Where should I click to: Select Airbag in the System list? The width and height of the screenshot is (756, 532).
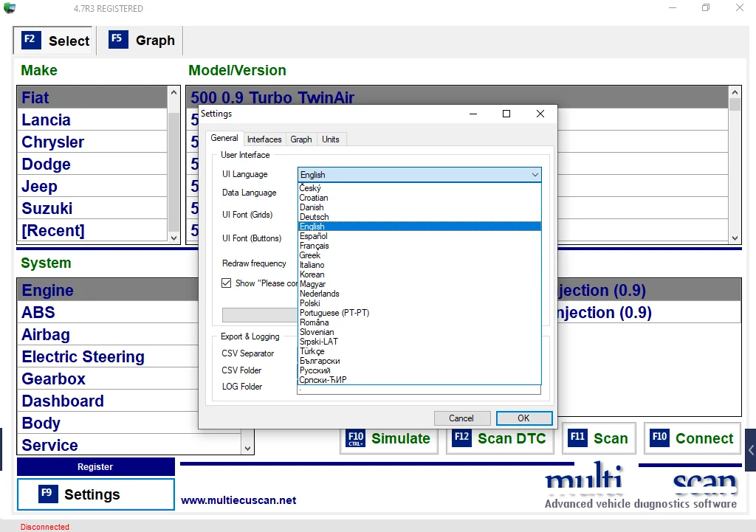[108, 334]
